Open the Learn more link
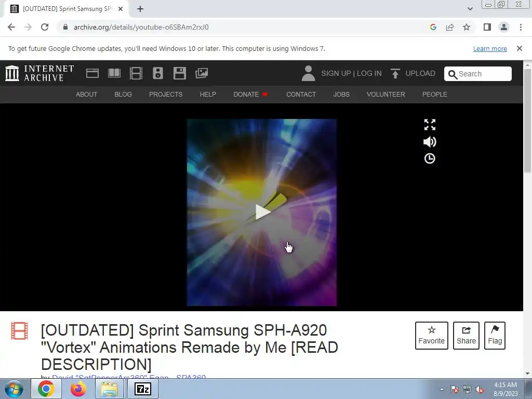This screenshot has height=399, width=532. pyautogui.click(x=490, y=48)
